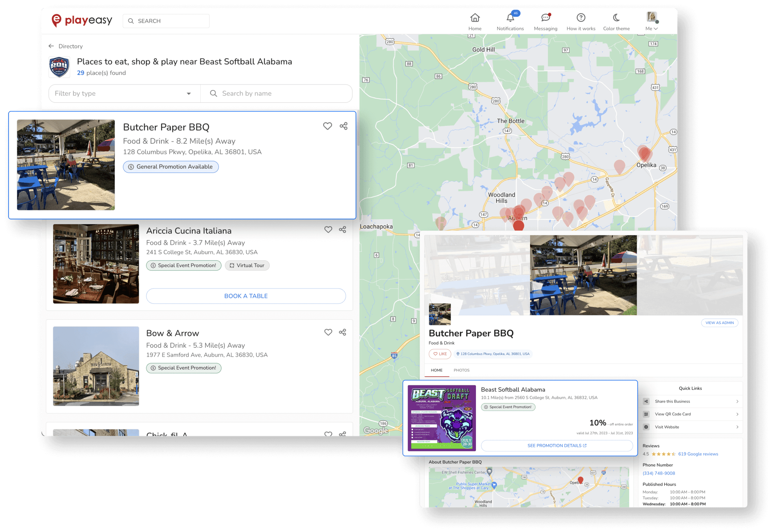The image size is (772, 532).
Task: Expand Share this Business quick link
Action: click(691, 402)
